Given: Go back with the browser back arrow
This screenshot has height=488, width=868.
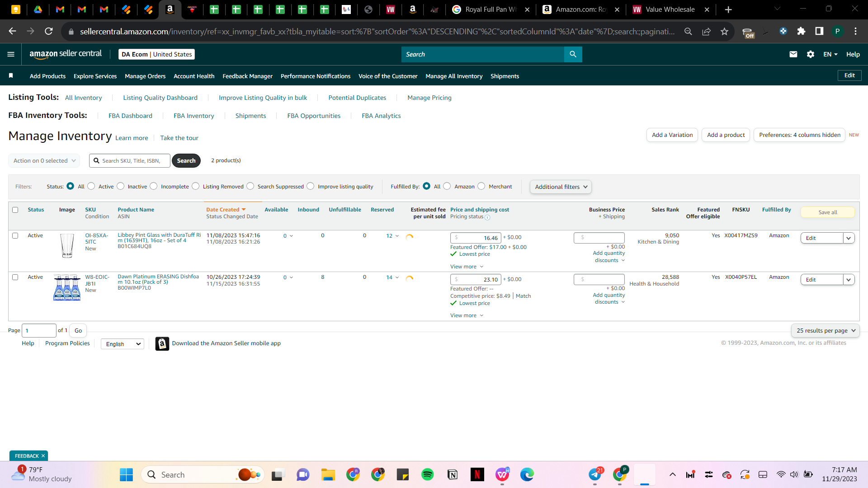Looking at the screenshot, I should click(x=12, y=31).
